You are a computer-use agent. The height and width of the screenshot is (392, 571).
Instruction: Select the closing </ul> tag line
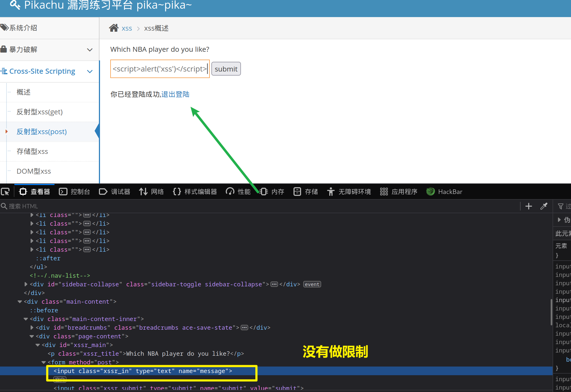pyautogui.click(x=38, y=267)
